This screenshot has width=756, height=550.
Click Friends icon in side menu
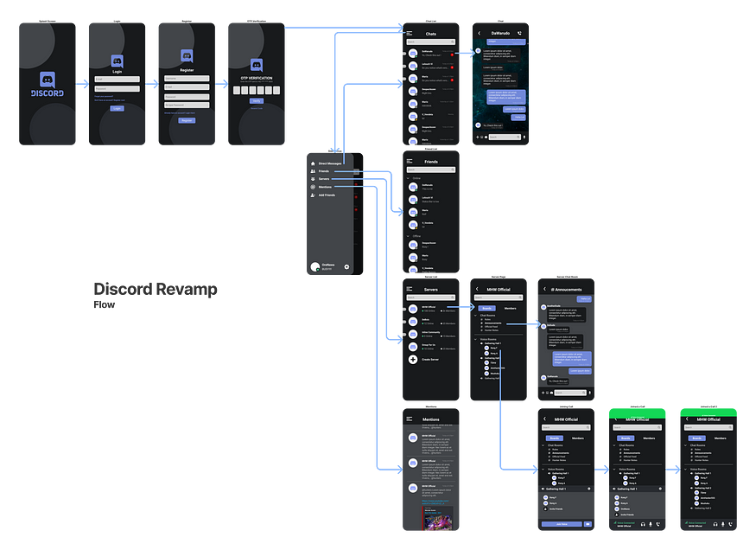pyautogui.click(x=313, y=171)
